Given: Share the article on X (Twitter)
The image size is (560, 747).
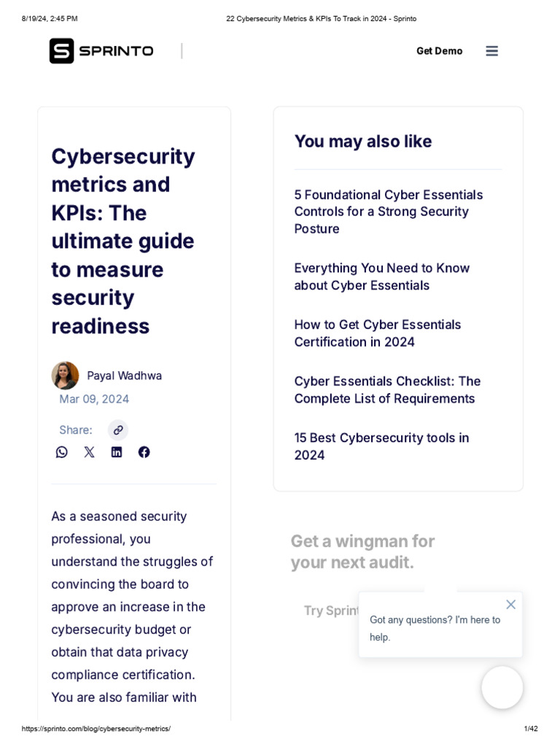Looking at the screenshot, I should click(89, 452).
